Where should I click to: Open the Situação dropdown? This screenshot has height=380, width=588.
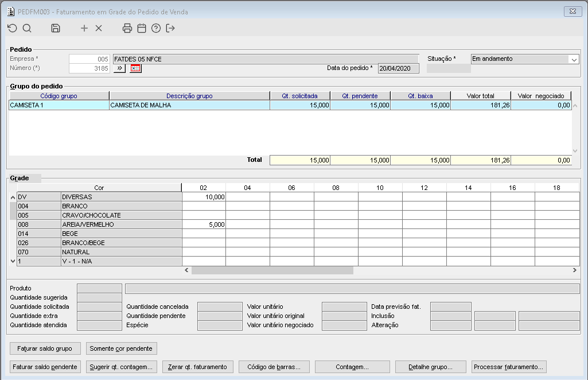(574, 59)
